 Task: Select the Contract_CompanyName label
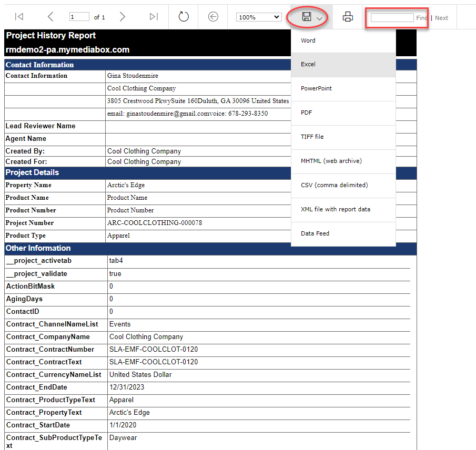tap(48, 337)
